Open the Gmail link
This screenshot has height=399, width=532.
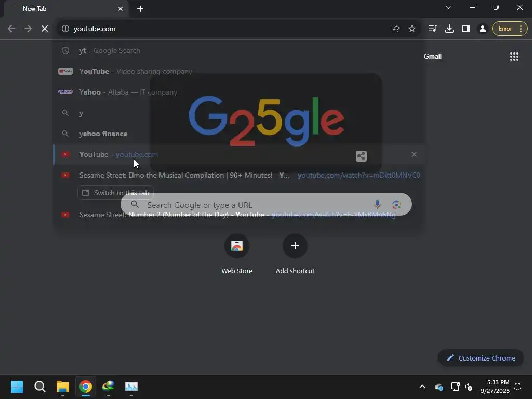433,56
